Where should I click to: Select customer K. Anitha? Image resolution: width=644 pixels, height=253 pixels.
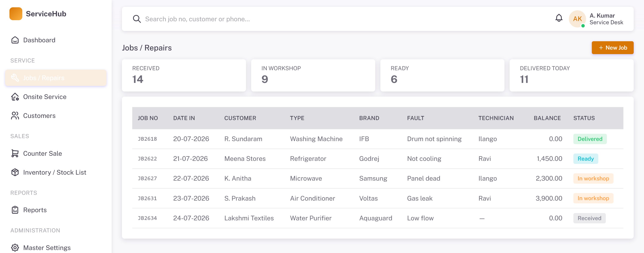(x=237, y=178)
